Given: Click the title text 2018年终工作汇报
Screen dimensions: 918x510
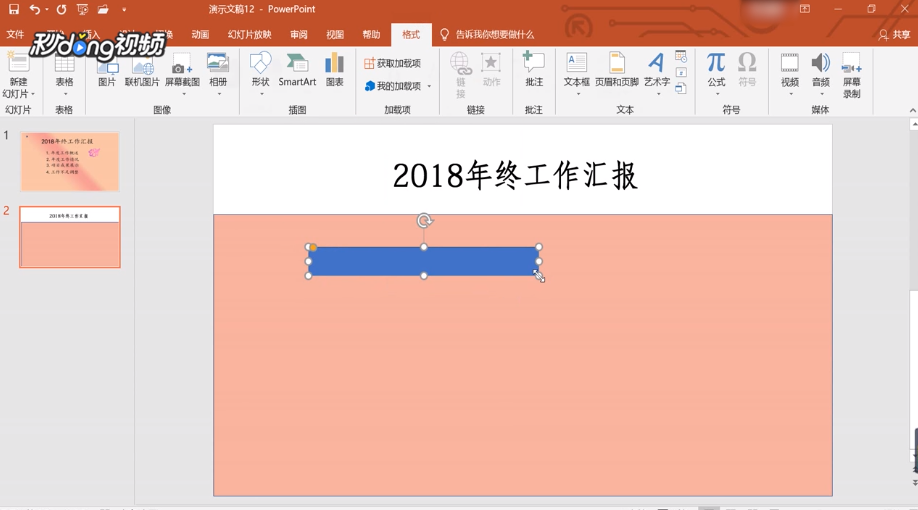Looking at the screenshot, I should [x=515, y=176].
